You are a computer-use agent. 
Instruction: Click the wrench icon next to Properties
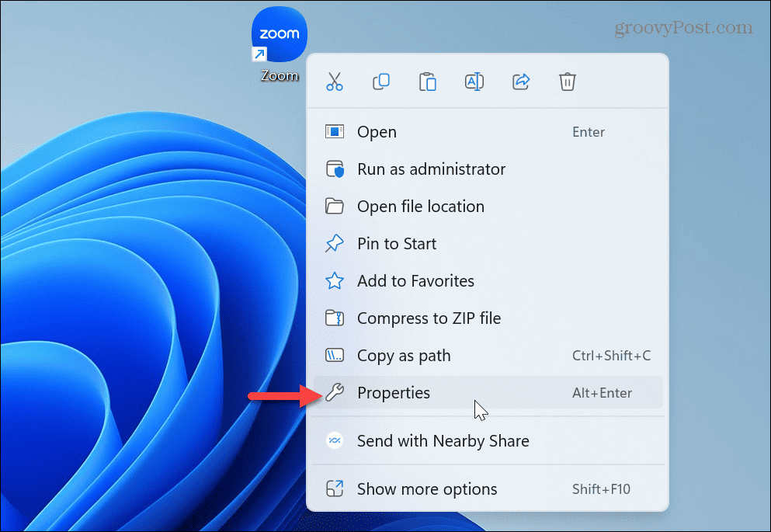(335, 393)
